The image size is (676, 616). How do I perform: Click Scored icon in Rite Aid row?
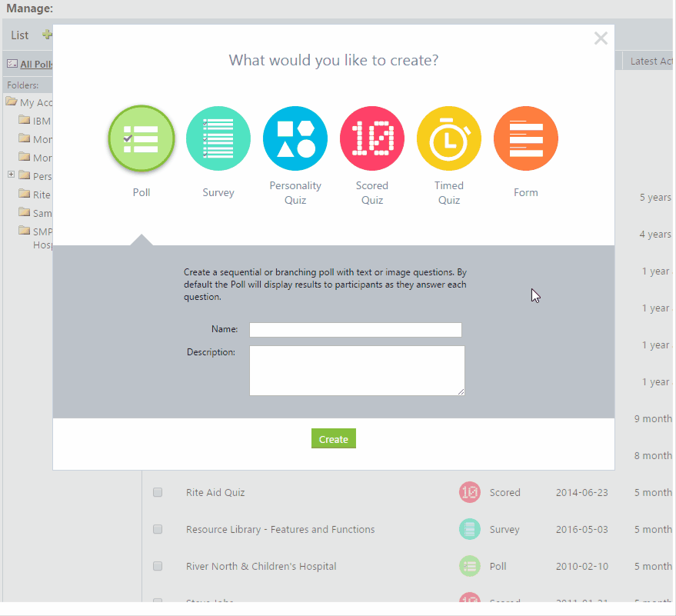(469, 492)
